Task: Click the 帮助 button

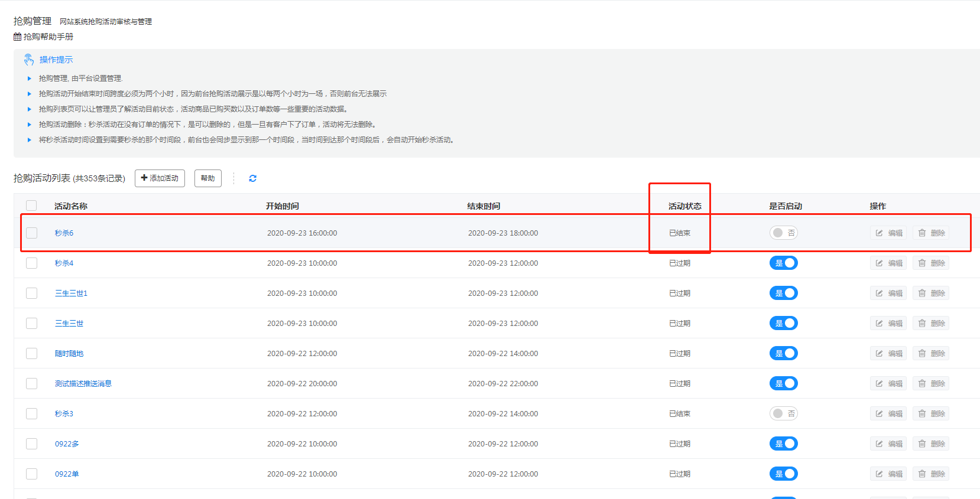Action: pyautogui.click(x=207, y=178)
